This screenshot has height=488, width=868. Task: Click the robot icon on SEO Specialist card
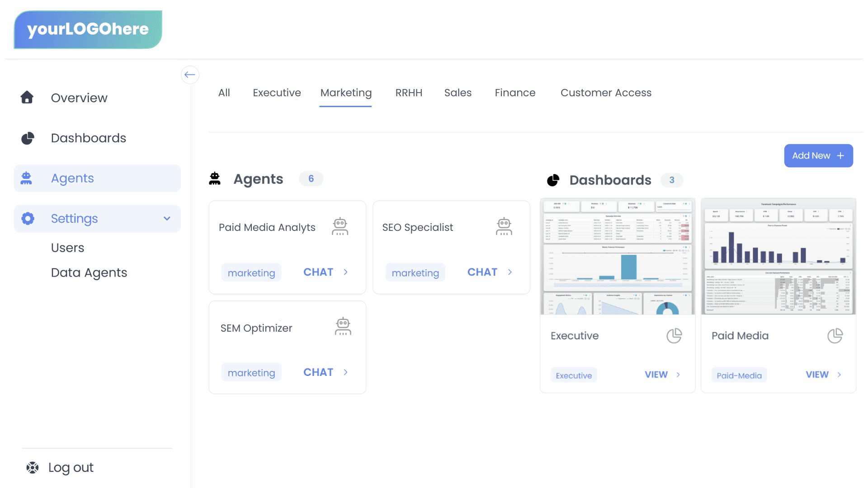click(x=504, y=227)
